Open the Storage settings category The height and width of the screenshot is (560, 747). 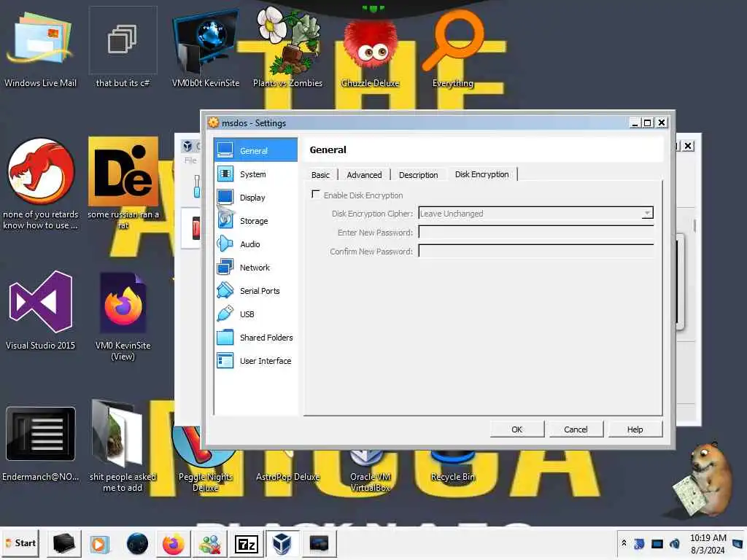point(256,220)
